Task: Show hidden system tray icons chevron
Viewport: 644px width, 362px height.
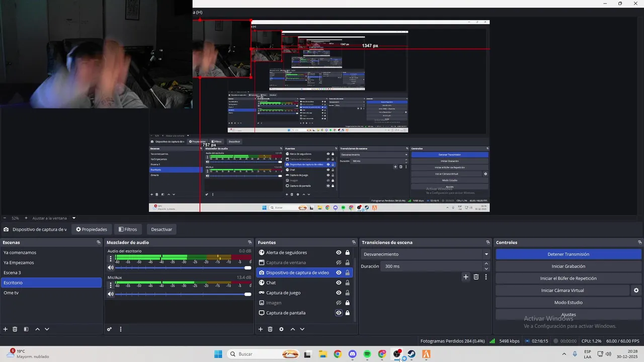Action: [563, 354]
